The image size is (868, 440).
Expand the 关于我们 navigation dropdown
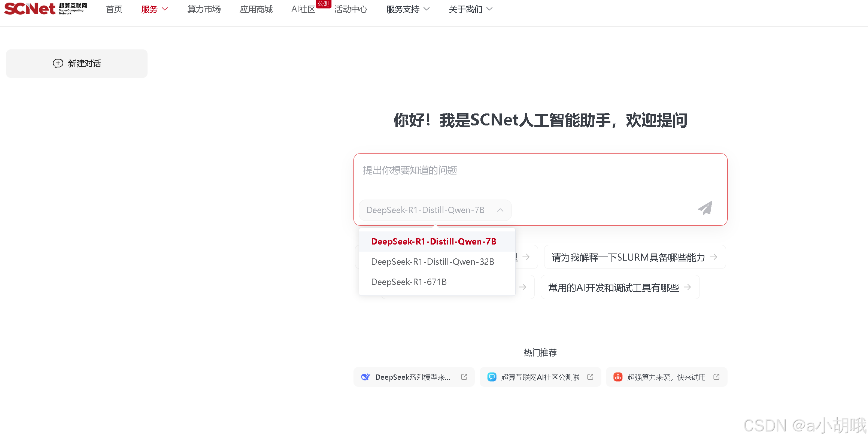click(470, 9)
